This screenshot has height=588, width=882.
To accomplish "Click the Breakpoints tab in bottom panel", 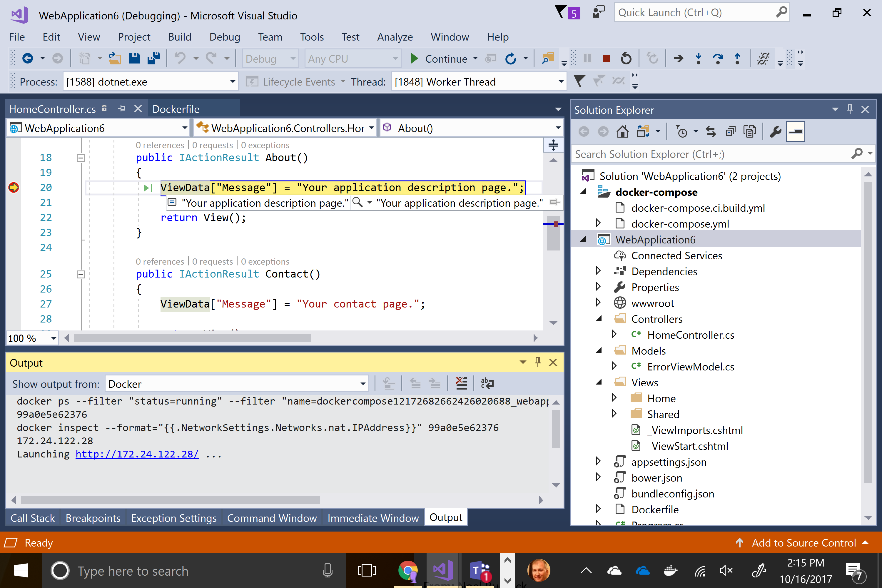I will [93, 518].
